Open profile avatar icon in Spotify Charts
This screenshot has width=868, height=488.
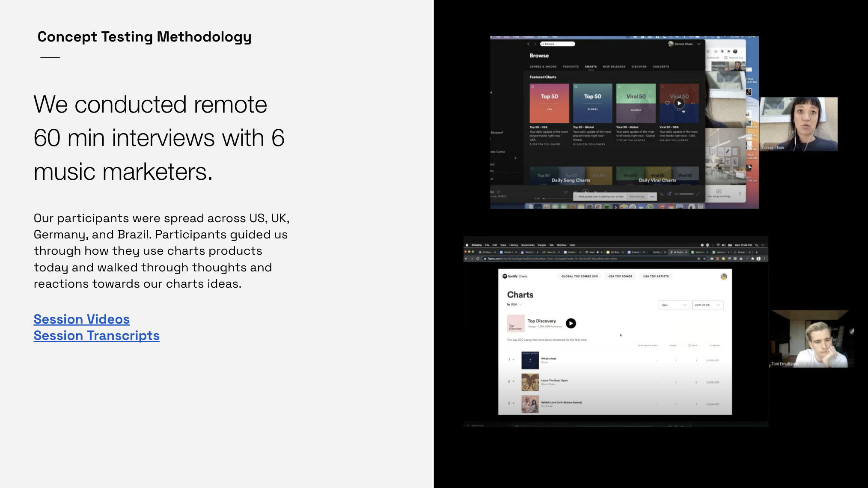pyautogui.click(x=723, y=276)
